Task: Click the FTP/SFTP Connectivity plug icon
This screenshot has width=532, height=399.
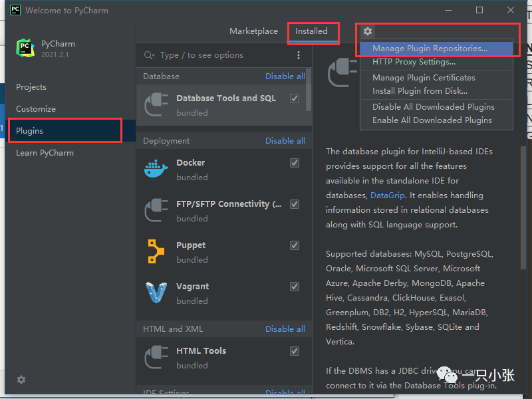Action: coord(156,210)
